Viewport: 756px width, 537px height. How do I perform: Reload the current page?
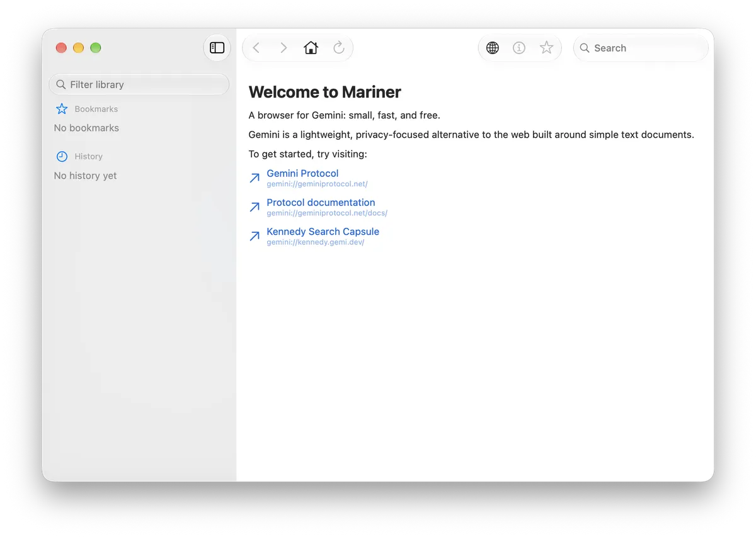(339, 48)
